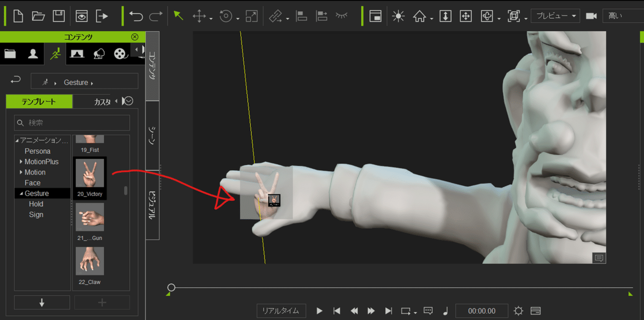Open the Animation running figure tab
Screen dimensions: 644x320
pyautogui.click(x=55, y=53)
